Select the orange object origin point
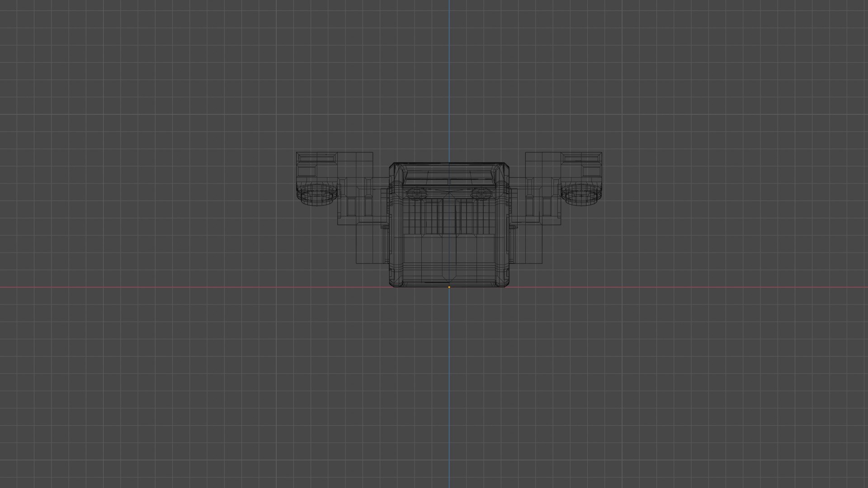Viewport: 868px width, 488px height. (449, 287)
